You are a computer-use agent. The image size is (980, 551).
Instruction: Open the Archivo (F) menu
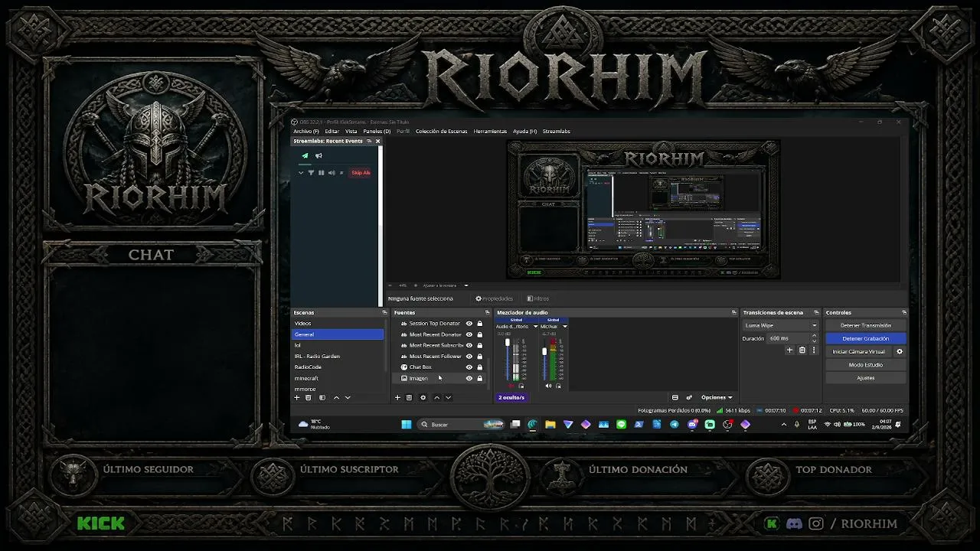306,132
